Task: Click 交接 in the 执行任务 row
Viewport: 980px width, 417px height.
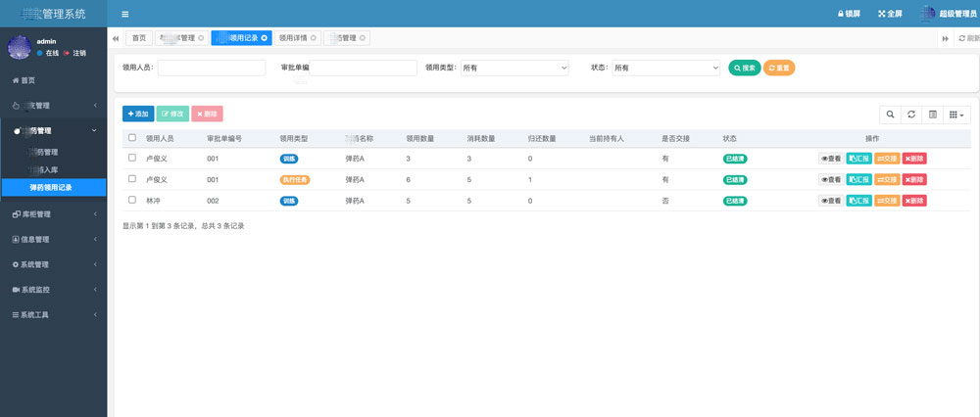Action: coord(887,180)
